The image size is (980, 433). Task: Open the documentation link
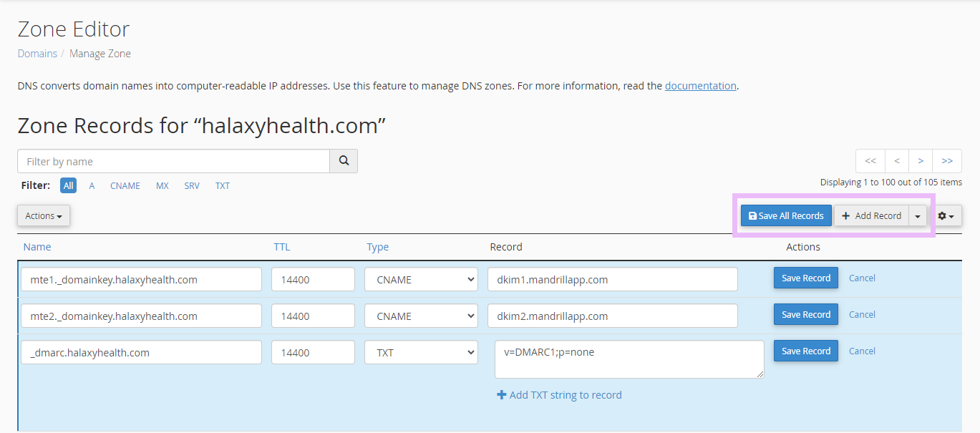700,86
